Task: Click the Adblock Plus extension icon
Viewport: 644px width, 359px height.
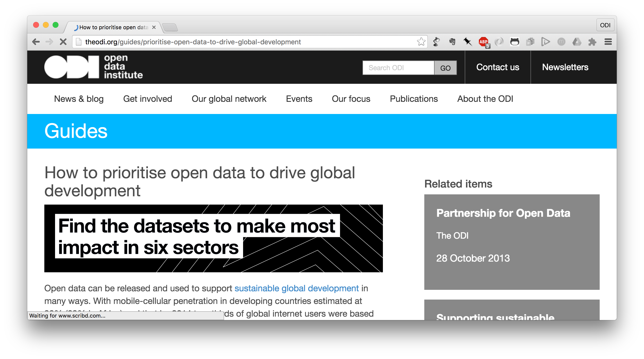Action: pos(483,42)
